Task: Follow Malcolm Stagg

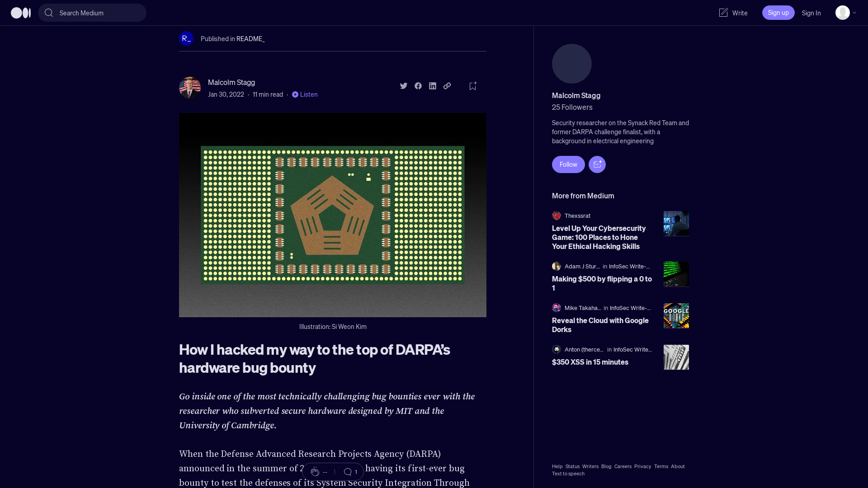Action: 568,164
